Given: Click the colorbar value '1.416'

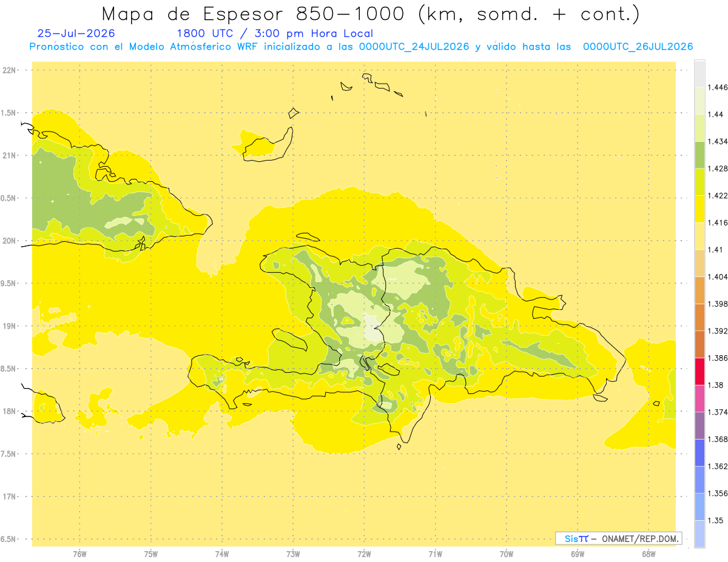Looking at the screenshot, I should [718, 222].
